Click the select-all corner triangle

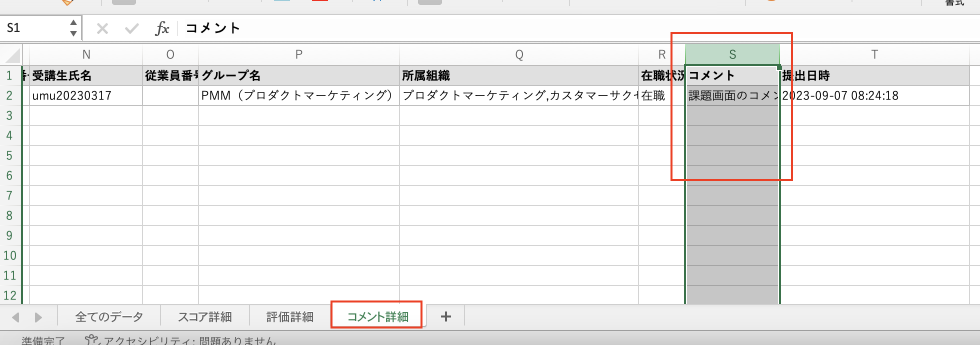pos(12,54)
